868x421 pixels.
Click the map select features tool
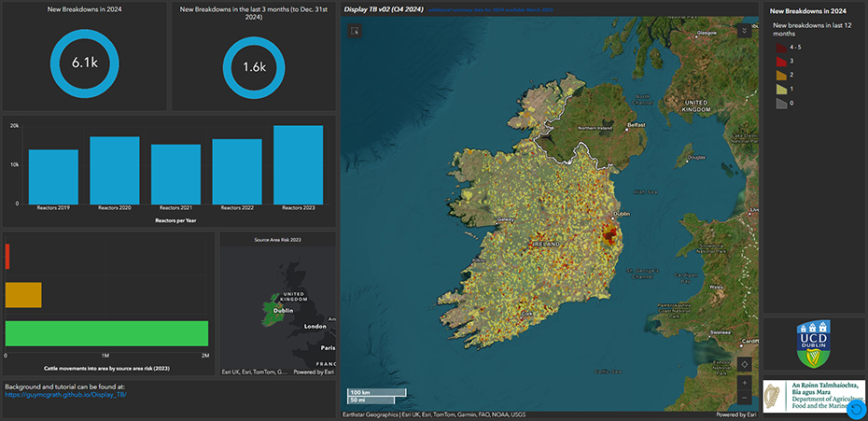click(x=355, y=31)
